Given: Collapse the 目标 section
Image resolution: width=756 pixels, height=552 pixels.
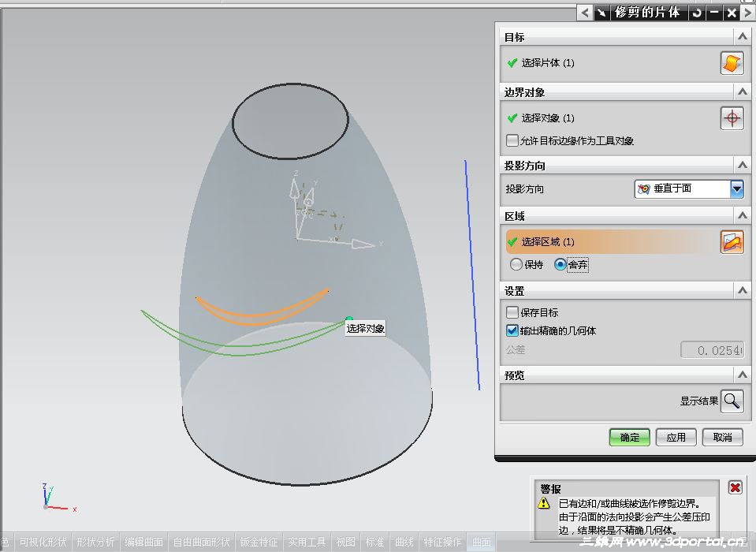Looking at the screenshot, I should (742, 36).
